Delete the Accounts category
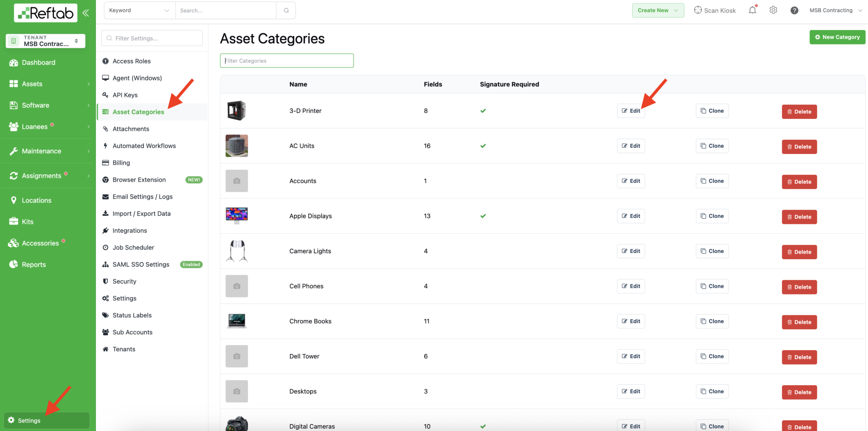 pyautogui.click(x=799, y=182)
